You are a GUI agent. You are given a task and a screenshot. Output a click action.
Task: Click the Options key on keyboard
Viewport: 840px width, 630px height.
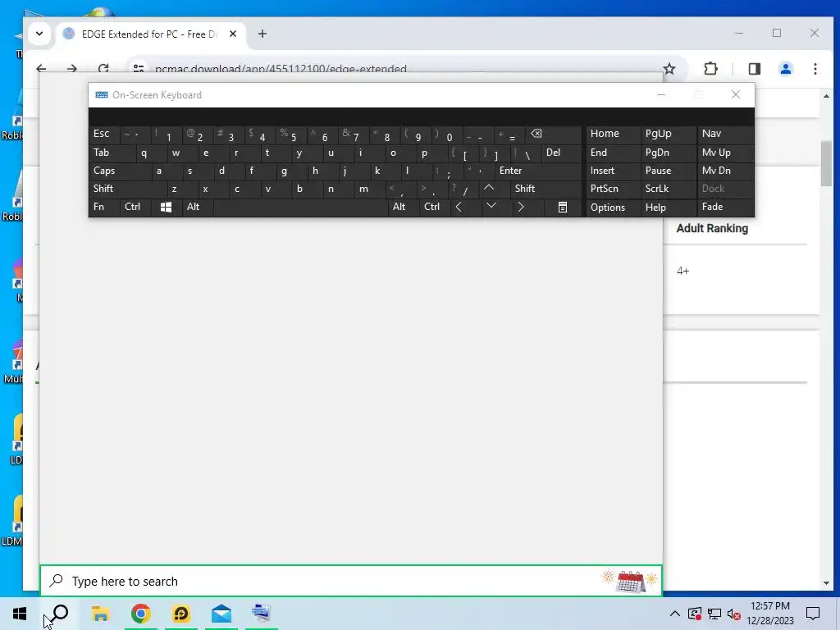click(614, 207)
